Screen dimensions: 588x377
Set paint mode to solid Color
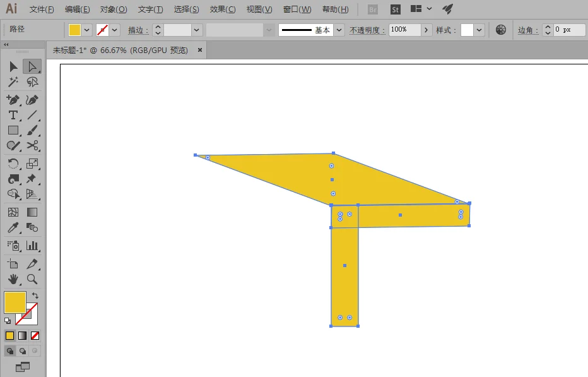coord(9,336)
